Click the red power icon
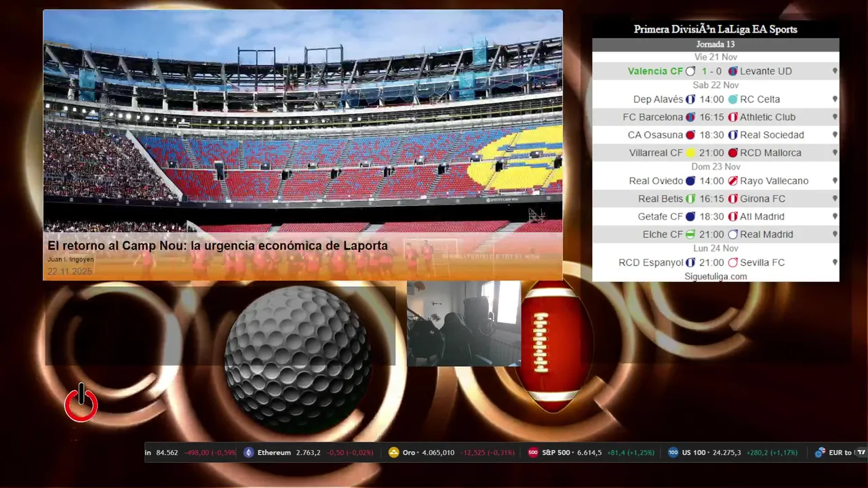 tap(81, 403)
